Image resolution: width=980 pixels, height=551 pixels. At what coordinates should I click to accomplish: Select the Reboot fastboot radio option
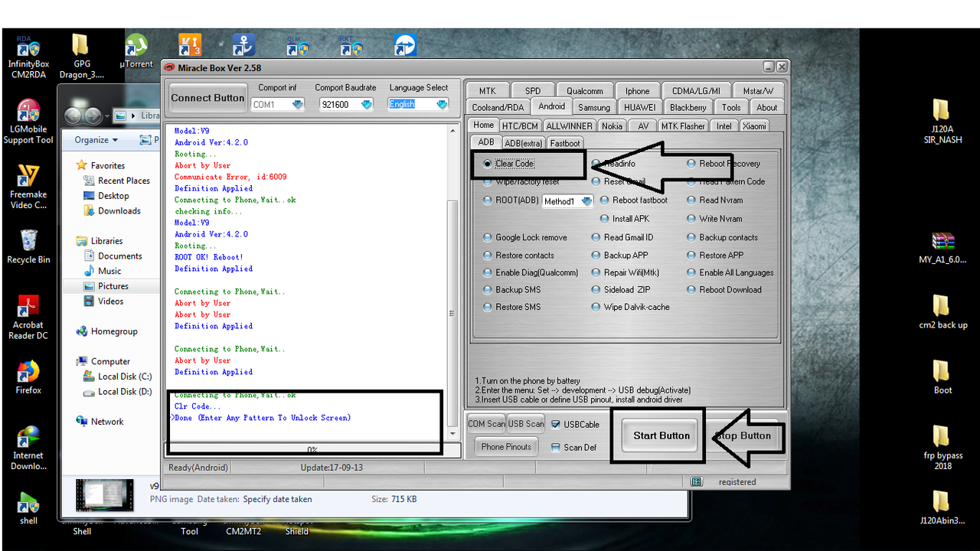(605, 201)
